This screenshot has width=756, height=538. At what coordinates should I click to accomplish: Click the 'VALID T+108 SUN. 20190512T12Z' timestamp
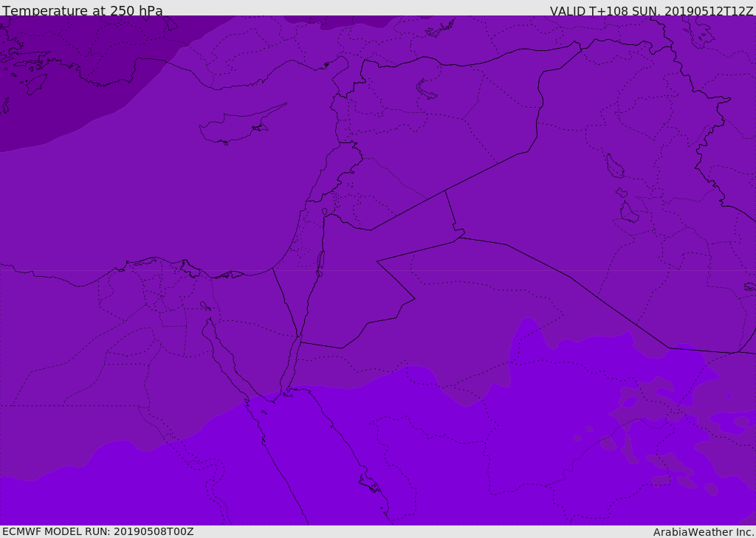(x=651, y=11)
